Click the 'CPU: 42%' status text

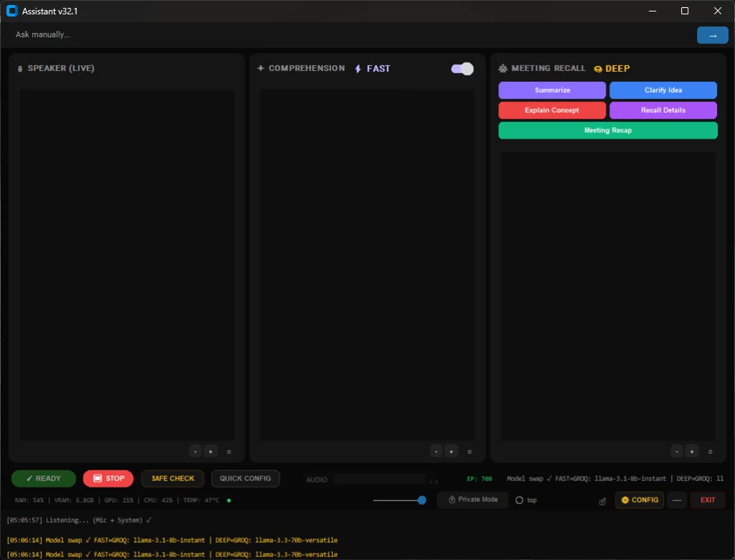tap(158, 500)
